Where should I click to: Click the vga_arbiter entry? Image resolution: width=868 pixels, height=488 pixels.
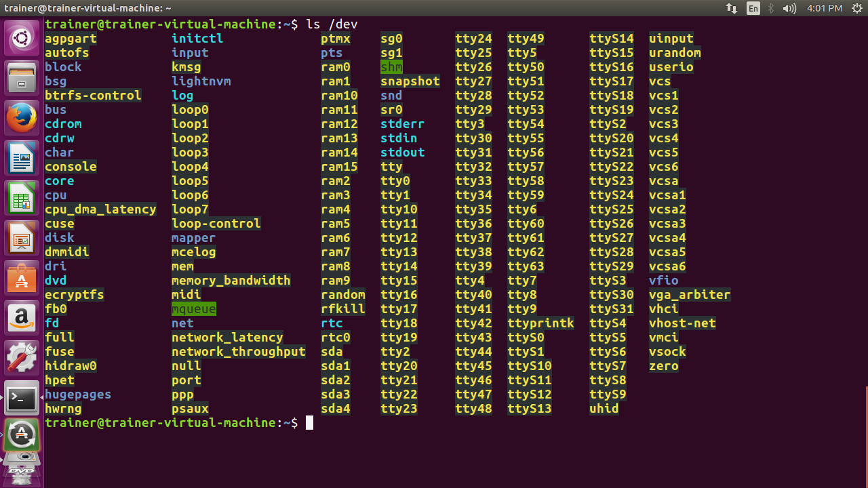coord(690,295)
